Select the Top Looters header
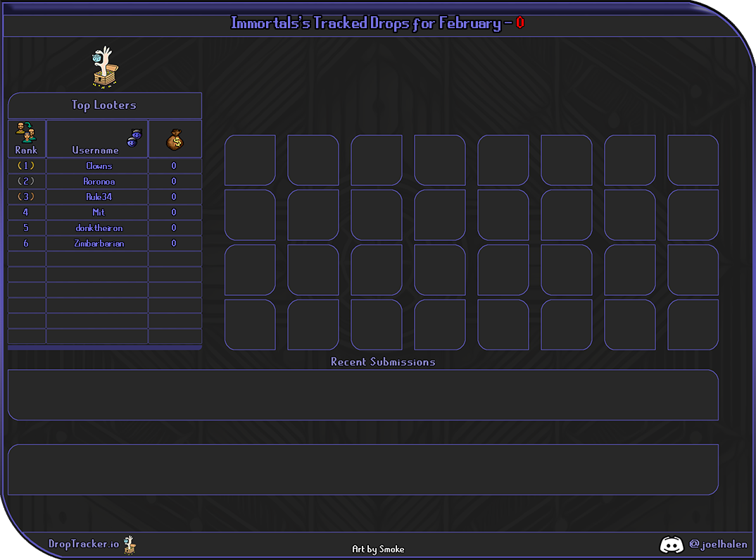756x560 pixels. pyautogui.click(x=104, y=106)
